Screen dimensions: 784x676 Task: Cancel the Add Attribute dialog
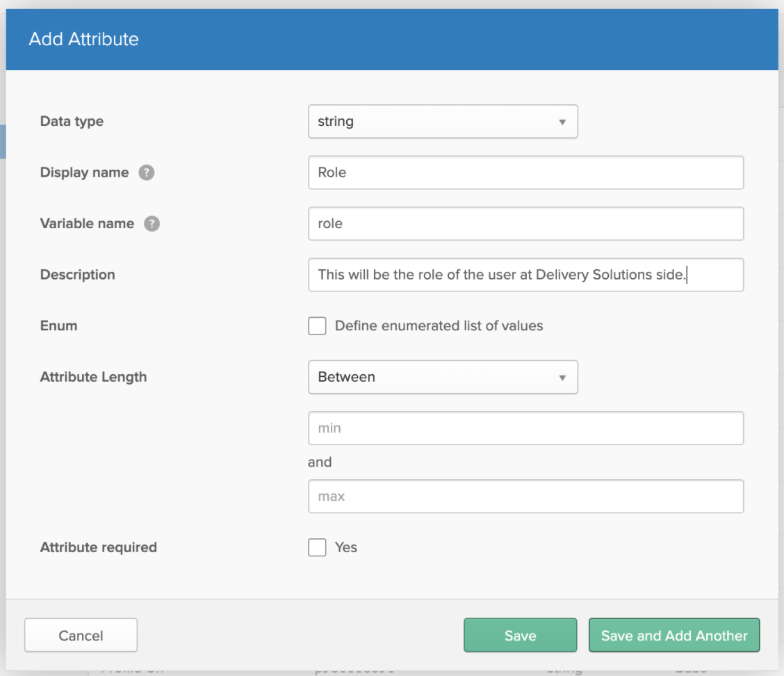tap(81, 636)
